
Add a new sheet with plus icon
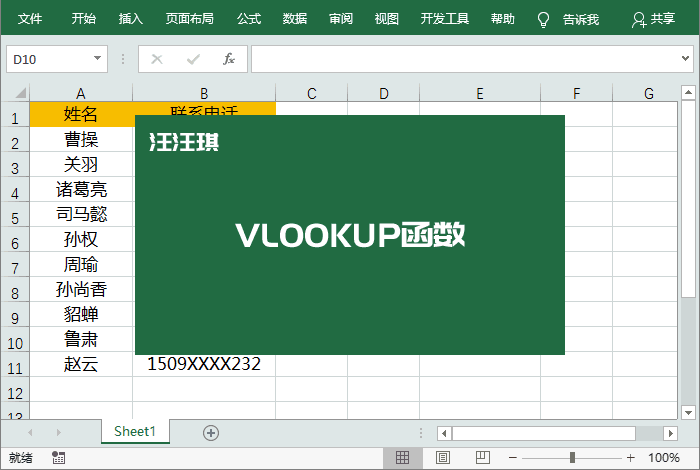(x=211, y=433)
